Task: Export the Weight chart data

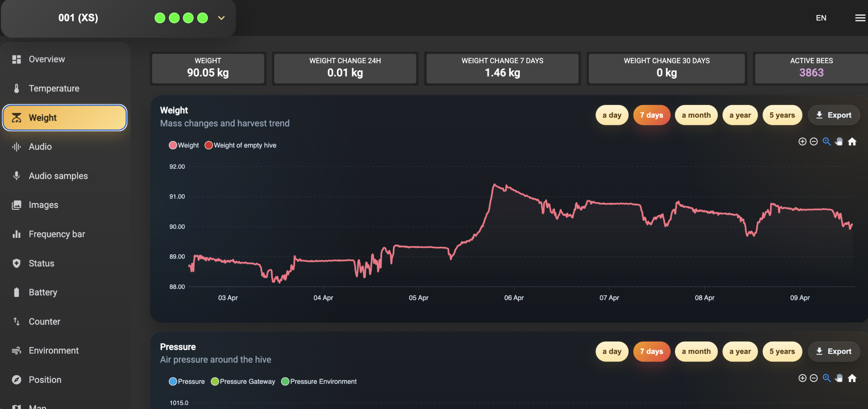Action: coord(834,115)
